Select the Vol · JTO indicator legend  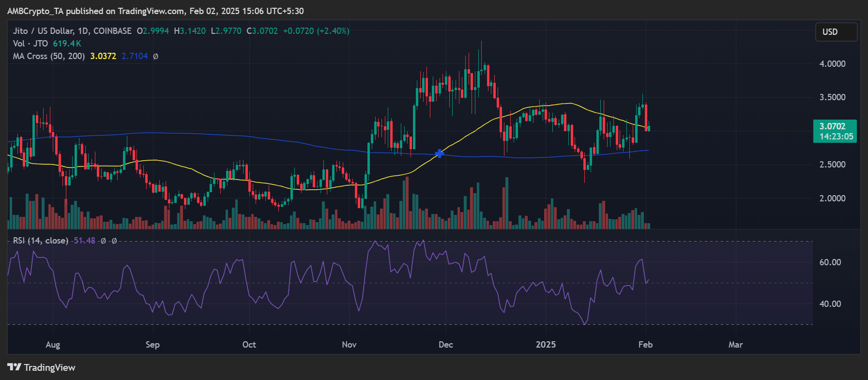pos(30,44)
